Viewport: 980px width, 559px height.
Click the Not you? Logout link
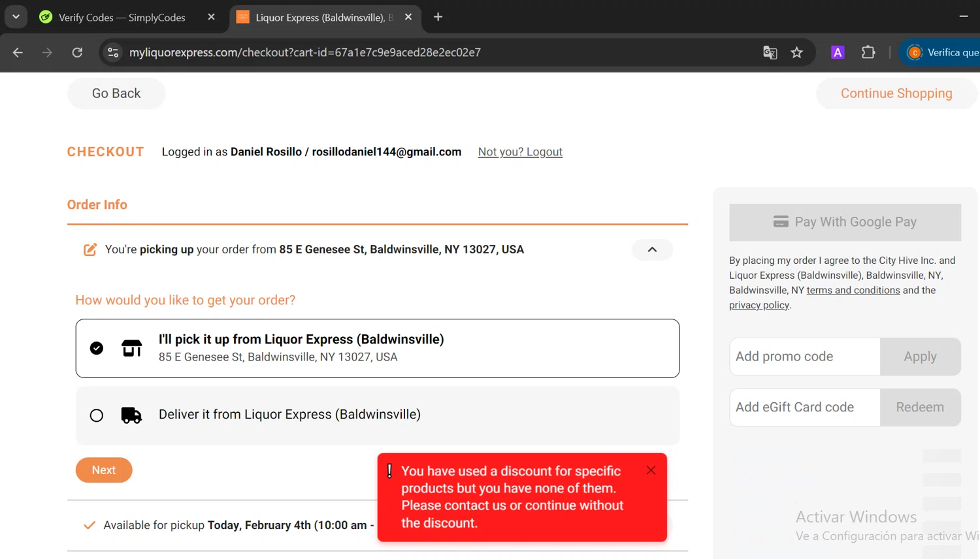pos(520,152)
